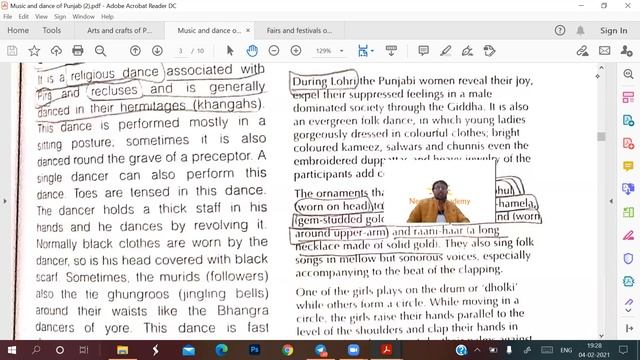Open Zoom app from taskbar
Image resolution: width=640 pixels, height=360 pixels.
pos(353,350)
